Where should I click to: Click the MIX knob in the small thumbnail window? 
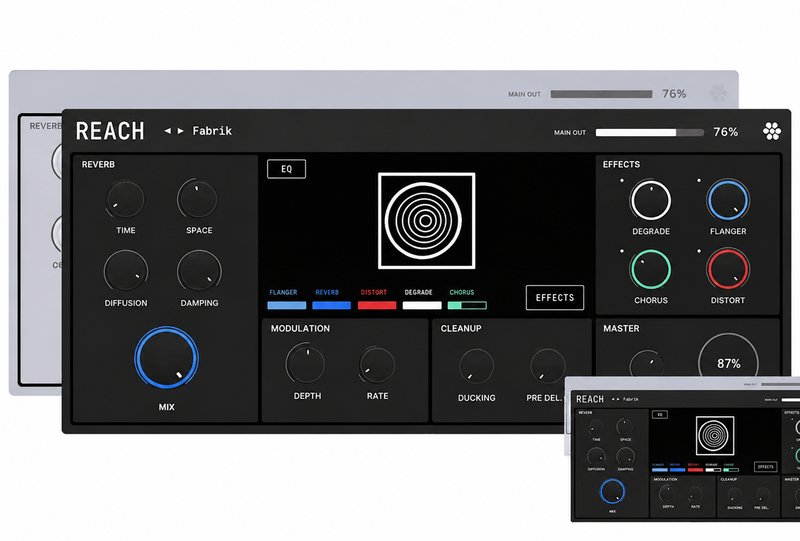[612, 491]
